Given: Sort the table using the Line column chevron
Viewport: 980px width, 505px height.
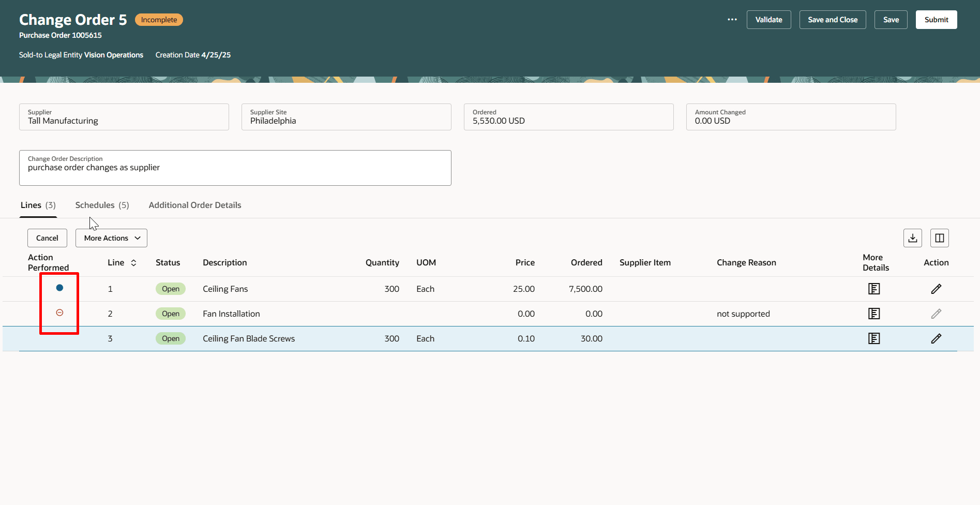Looking at the screenshot, I should (x=133, y=262).
